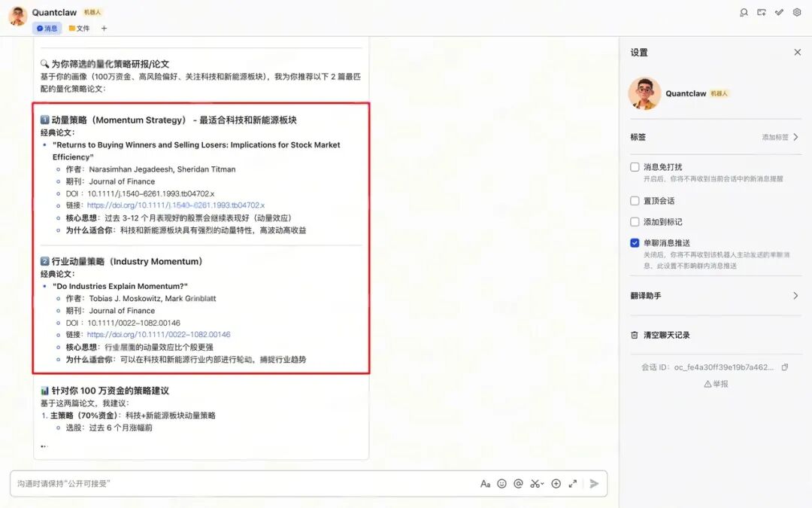The image size is (812, 508).
Task: Close the 设置 panel
Action: (798, 53)
